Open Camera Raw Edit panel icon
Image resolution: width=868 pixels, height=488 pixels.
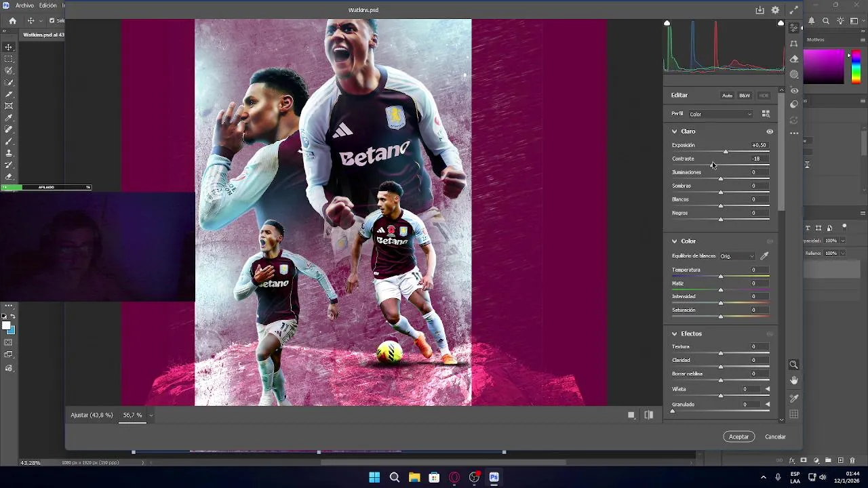(x=794, y=28)
